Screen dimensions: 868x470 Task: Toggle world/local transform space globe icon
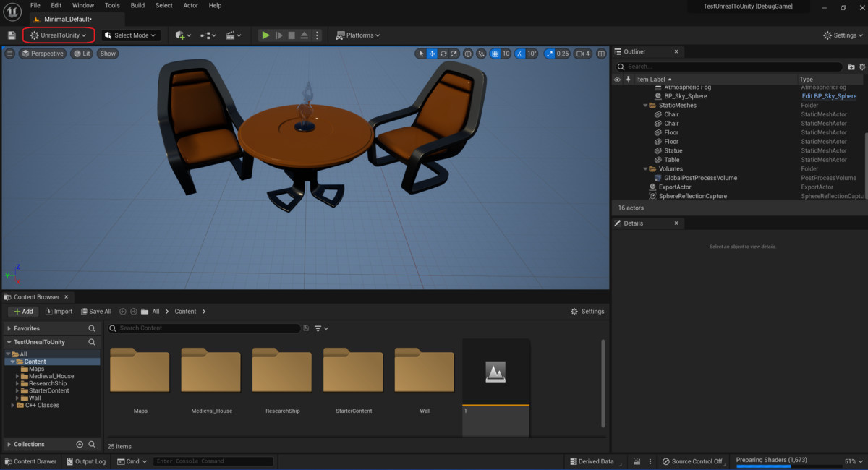click(x=467, y=54)
